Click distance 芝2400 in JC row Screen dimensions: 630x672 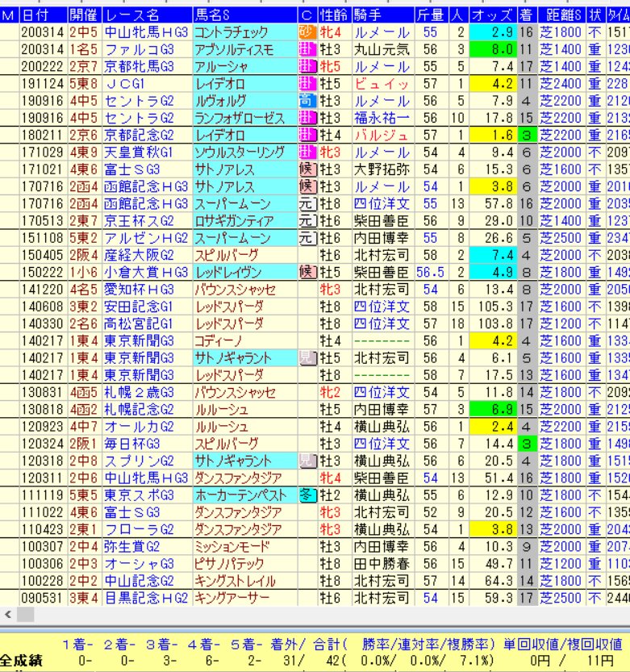[561, 84]
